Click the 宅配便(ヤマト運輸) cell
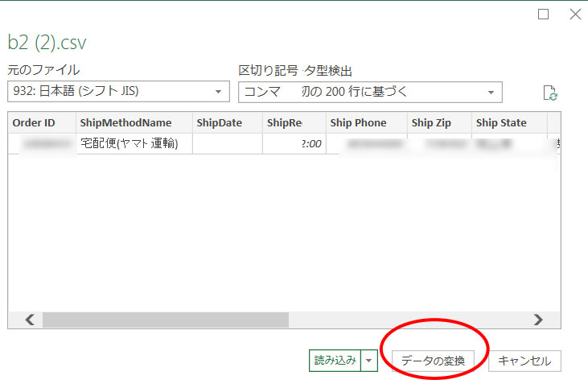The width and height of the screenshot is (588, 388). click(134, 144)
